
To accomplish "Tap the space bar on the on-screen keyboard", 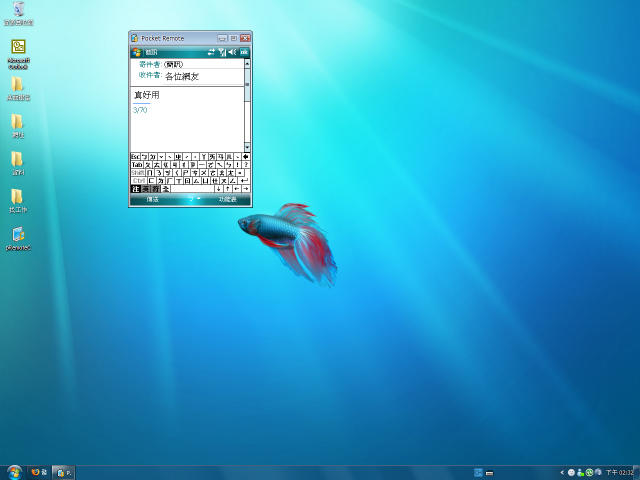I will (x=192, y=189).
